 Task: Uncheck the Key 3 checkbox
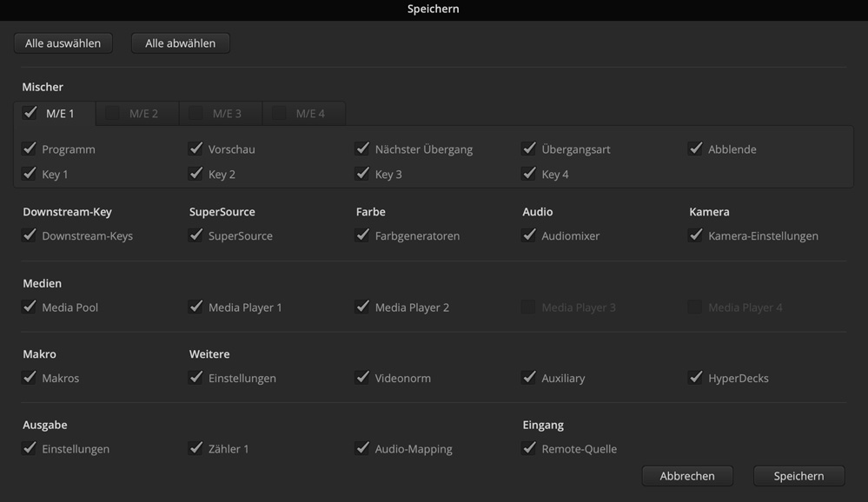(x=363, y=174)
